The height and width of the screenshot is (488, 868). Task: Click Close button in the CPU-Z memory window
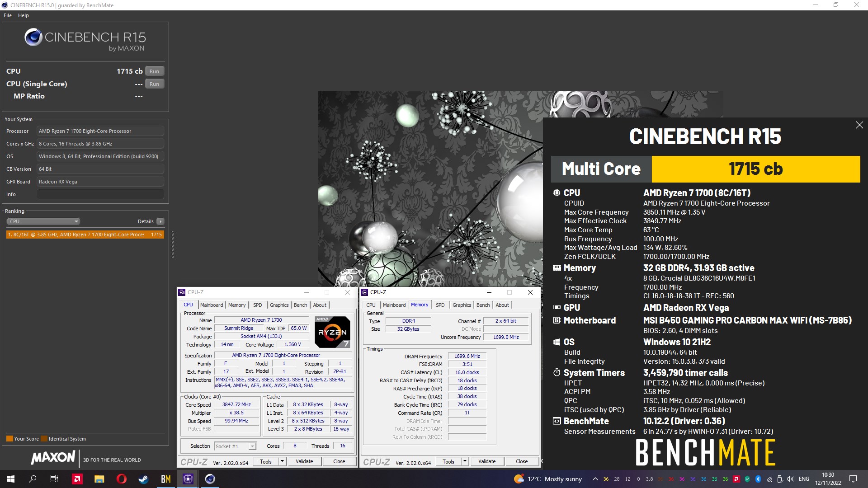522,461
